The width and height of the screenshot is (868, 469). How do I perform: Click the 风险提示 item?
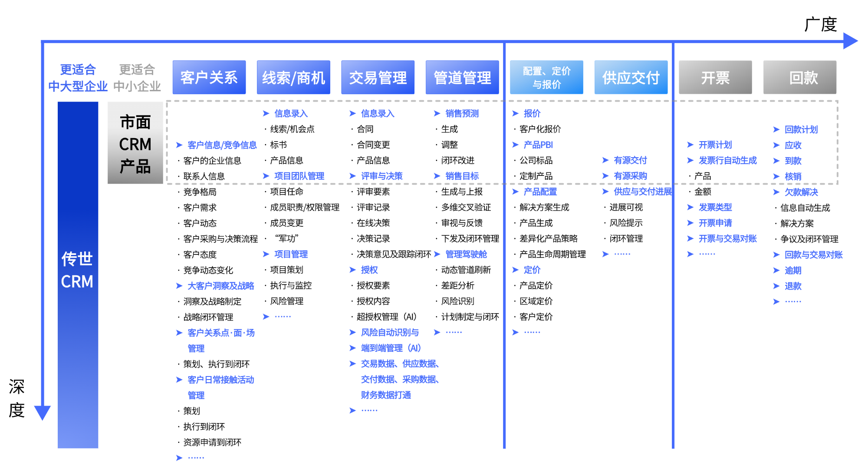pos(626,223)
